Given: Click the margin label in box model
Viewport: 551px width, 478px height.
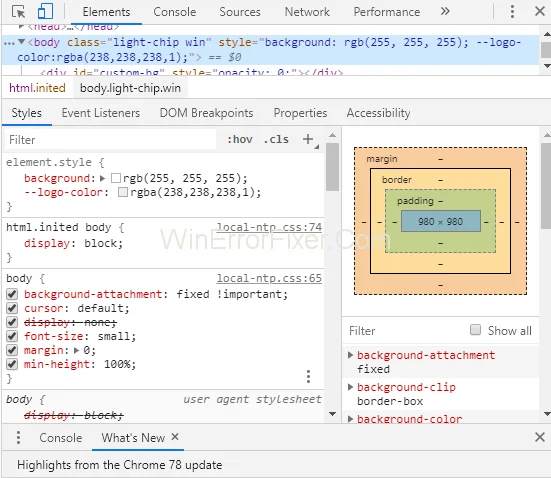Looking at the screenshot, I should 382,159.
